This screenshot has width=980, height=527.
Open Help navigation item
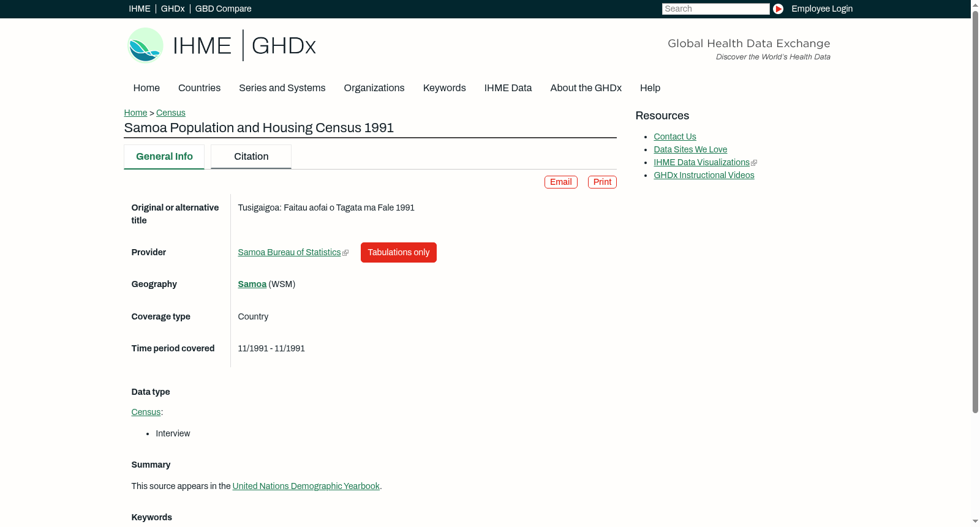(650, 88)
